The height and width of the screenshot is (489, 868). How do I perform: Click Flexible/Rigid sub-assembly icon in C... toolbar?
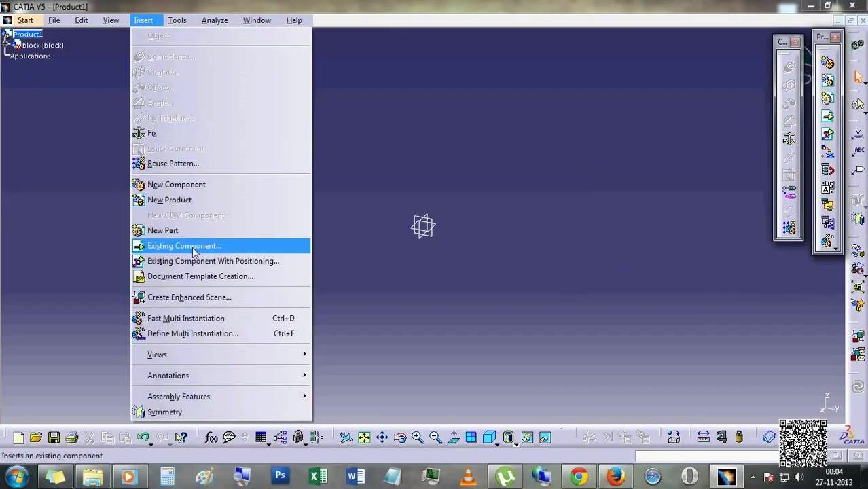789,193
